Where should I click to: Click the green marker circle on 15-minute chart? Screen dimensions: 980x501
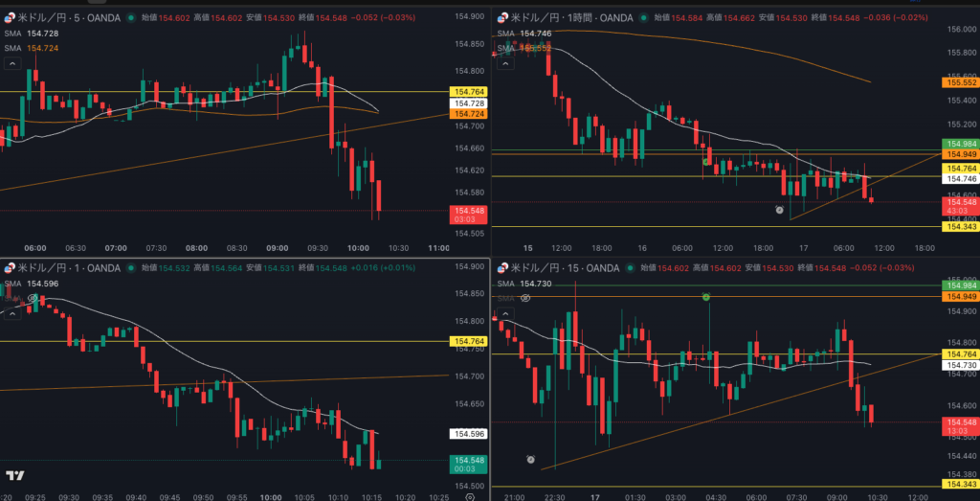(x=706, y=298)
